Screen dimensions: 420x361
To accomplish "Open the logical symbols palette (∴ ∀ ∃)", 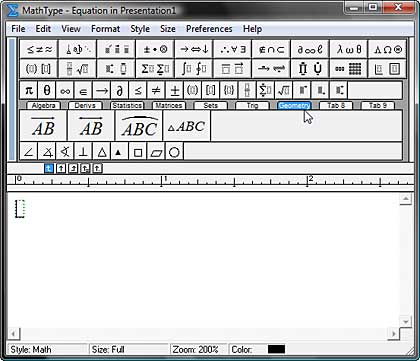I will [233, 49].
